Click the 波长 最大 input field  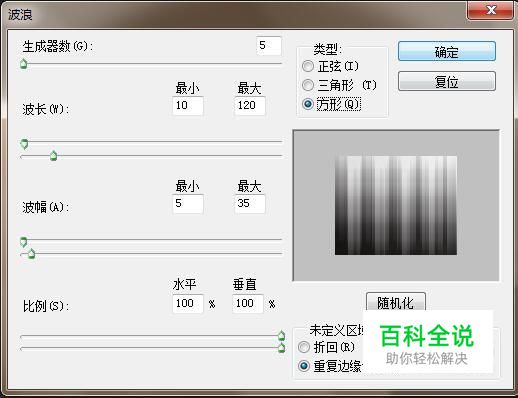[250, 106]
